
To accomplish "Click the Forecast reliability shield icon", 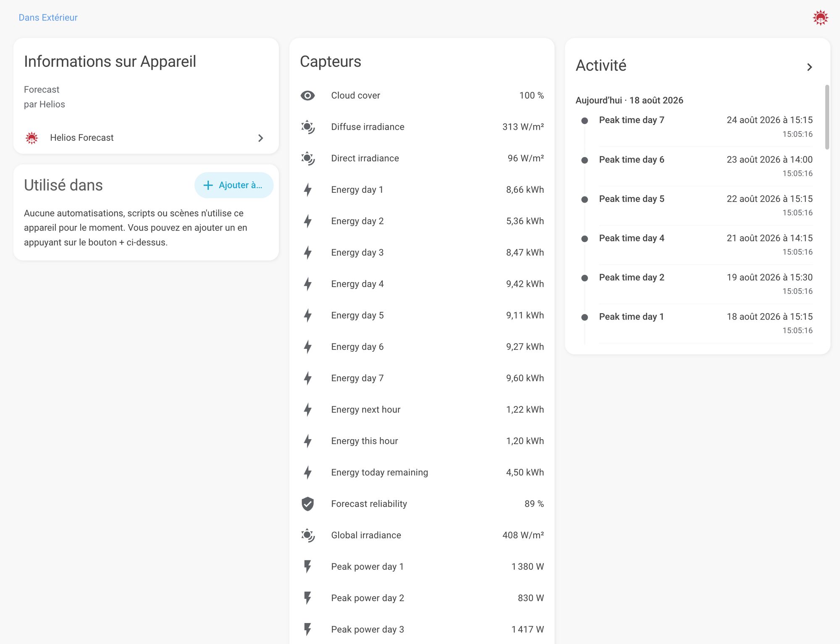I will pyautogui.click(x=308, y=504).
